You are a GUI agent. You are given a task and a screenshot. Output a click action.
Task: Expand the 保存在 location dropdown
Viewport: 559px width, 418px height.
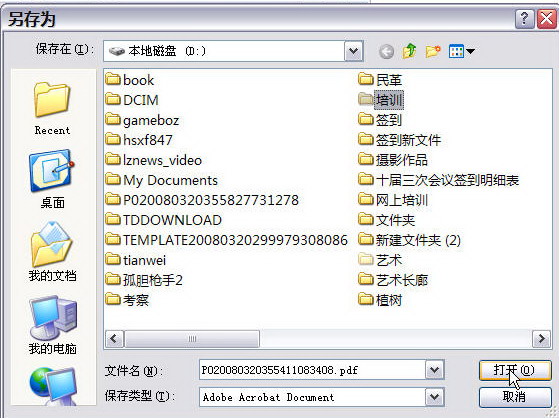(354, 51)
